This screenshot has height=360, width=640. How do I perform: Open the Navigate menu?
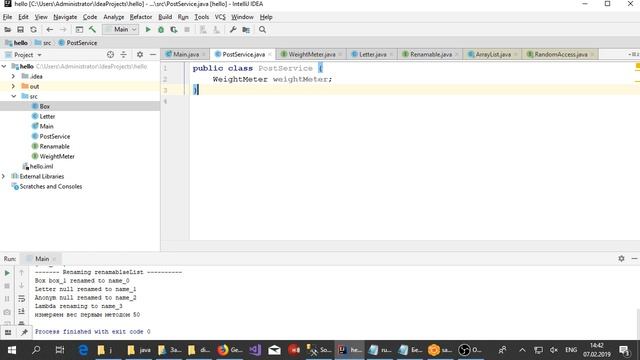65,17
